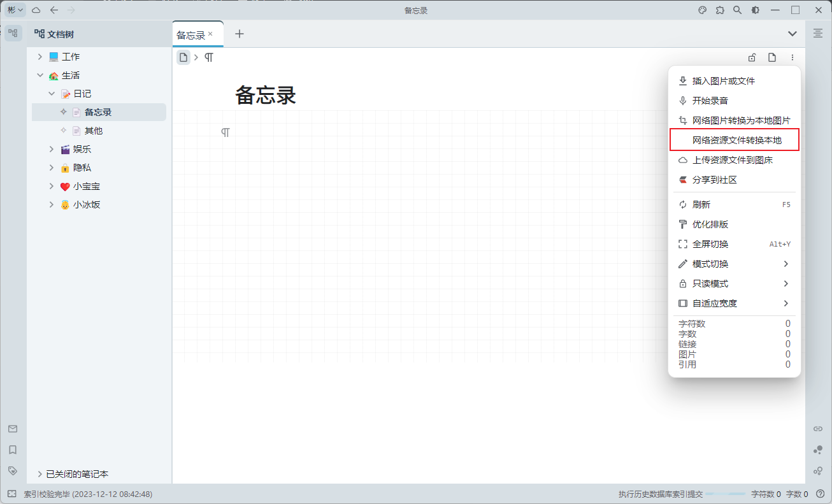Image resolution: width=832 pixels, height=504 pixels.
Task: Open the 只读模式 submenu
Action: coord(735,284)
